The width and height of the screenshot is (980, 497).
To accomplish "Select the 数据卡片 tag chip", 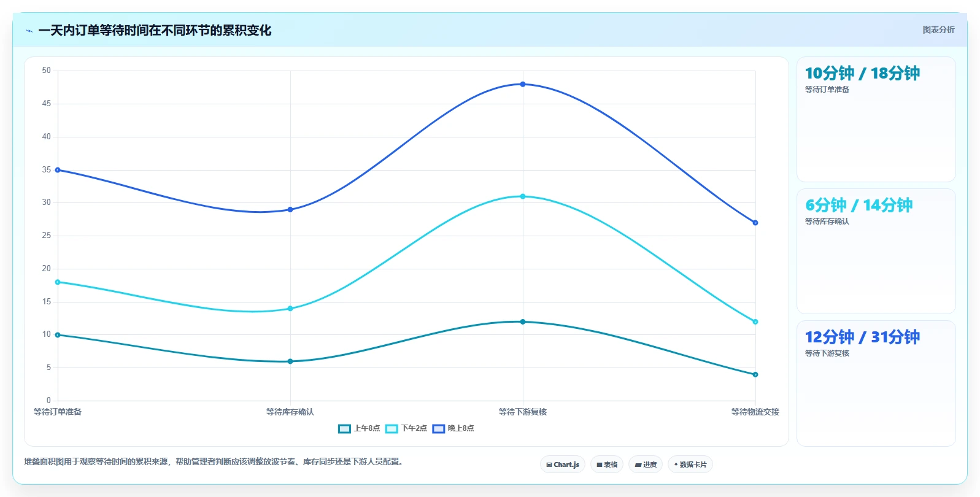I will [x=690, y=464].
